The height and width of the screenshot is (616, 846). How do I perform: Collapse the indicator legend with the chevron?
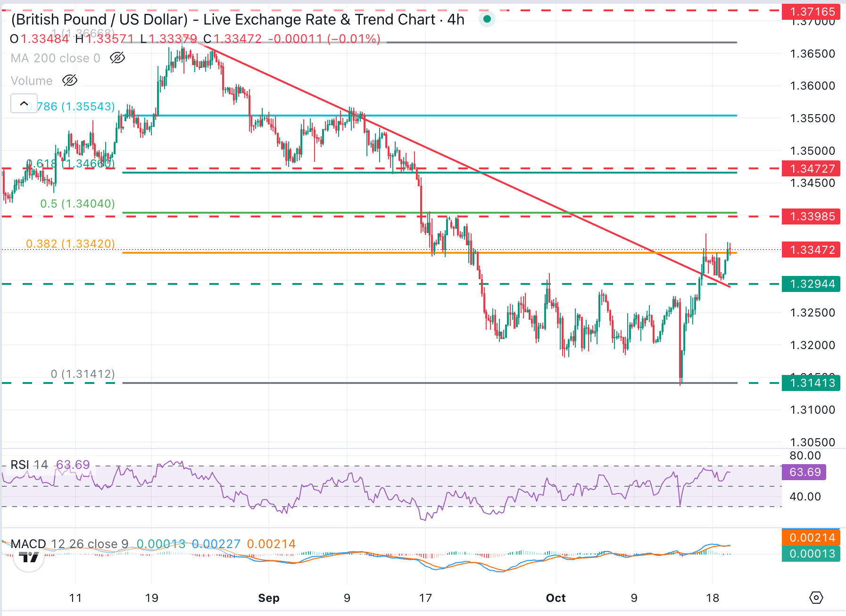click(x=24, y=103)
